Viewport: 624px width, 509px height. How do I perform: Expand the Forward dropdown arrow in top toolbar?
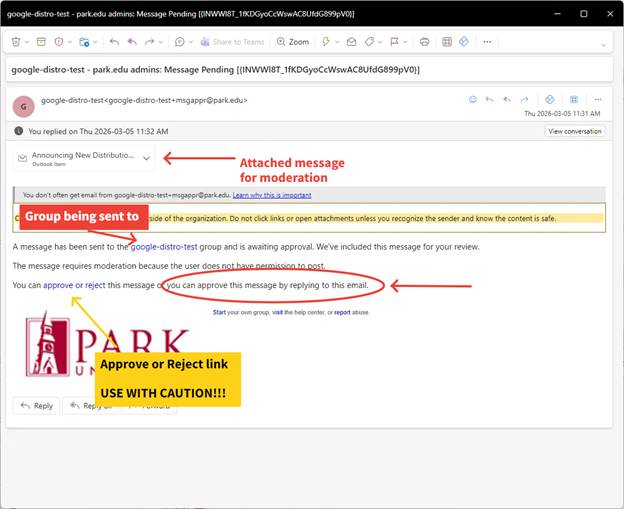tap(161, 42)
